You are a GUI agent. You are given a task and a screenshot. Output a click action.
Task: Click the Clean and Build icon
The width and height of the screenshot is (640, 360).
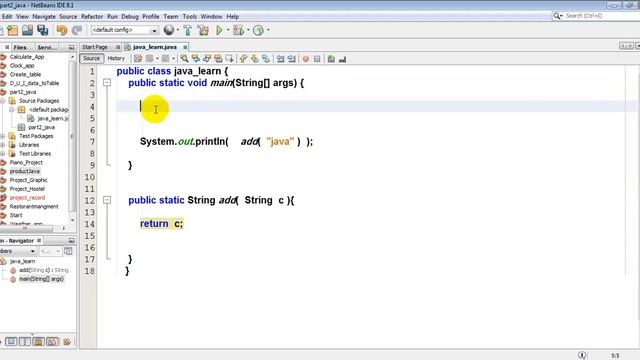point(203,30)
